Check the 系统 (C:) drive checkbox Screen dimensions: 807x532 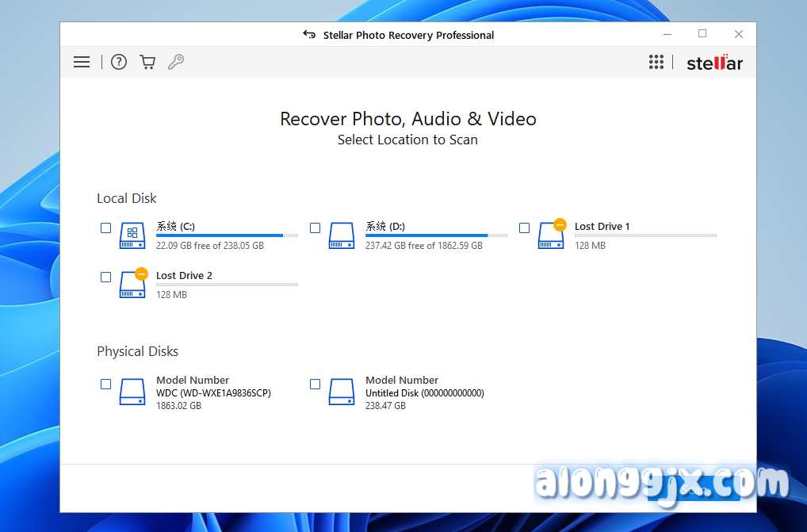(x=106, y=228)
